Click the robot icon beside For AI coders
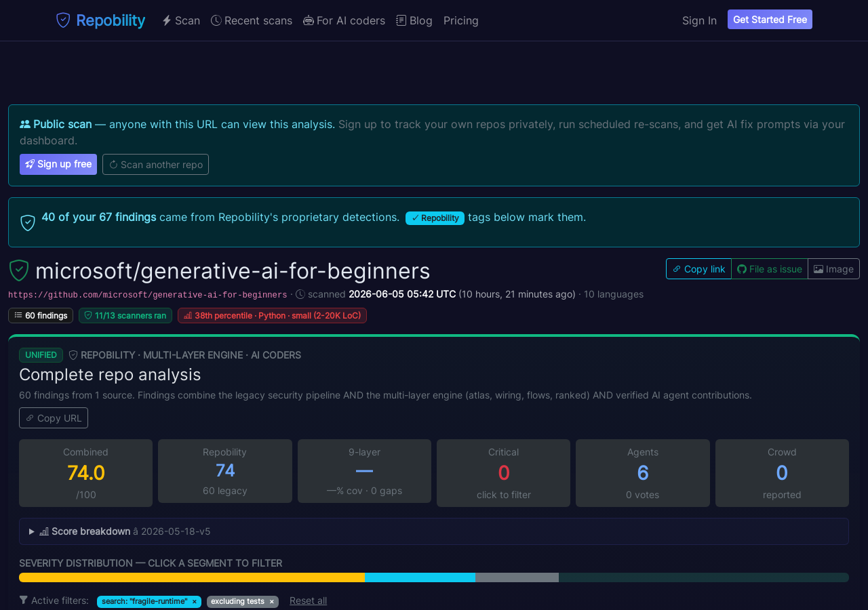The image size is (868, 610). point(309,20)
